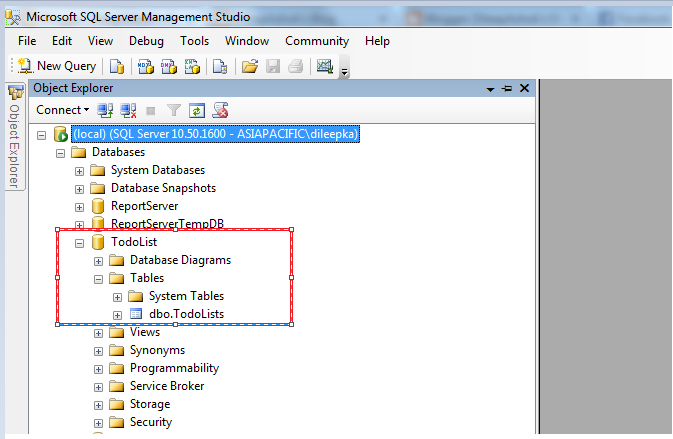This screenshot has height=439, width=673.
Task: Select the Views tree item
Action: (145, 332)
